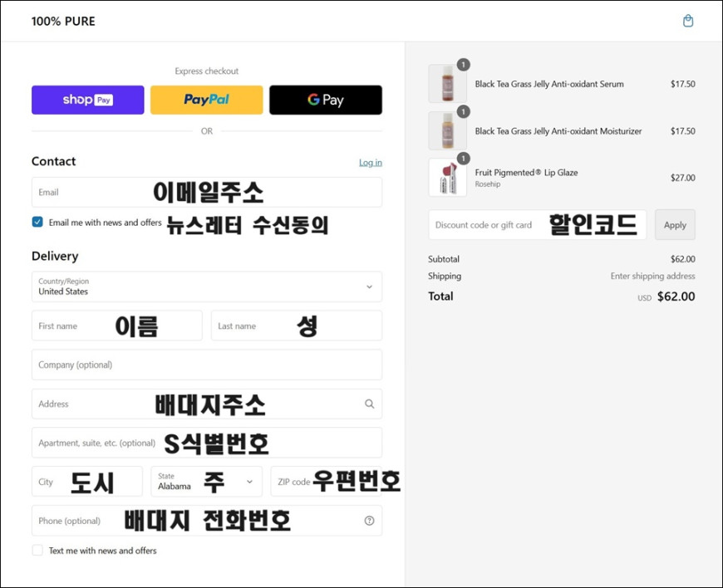Pay with Shop Pay express checkout

click(87, 100)
